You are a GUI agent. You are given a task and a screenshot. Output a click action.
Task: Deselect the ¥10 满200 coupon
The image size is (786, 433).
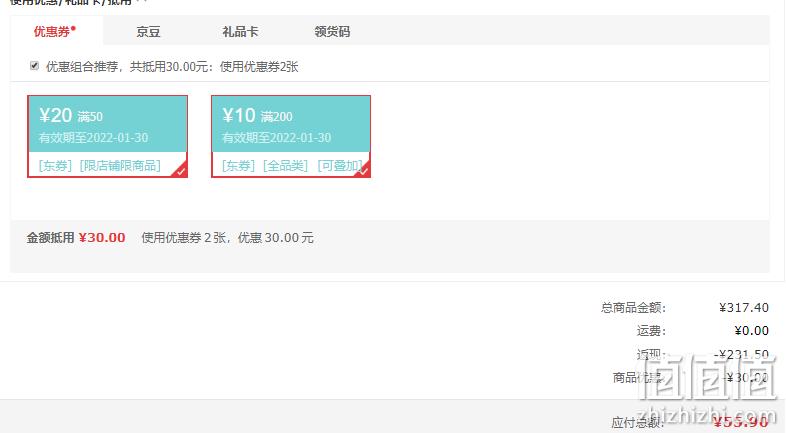click(x=291, y=136)
